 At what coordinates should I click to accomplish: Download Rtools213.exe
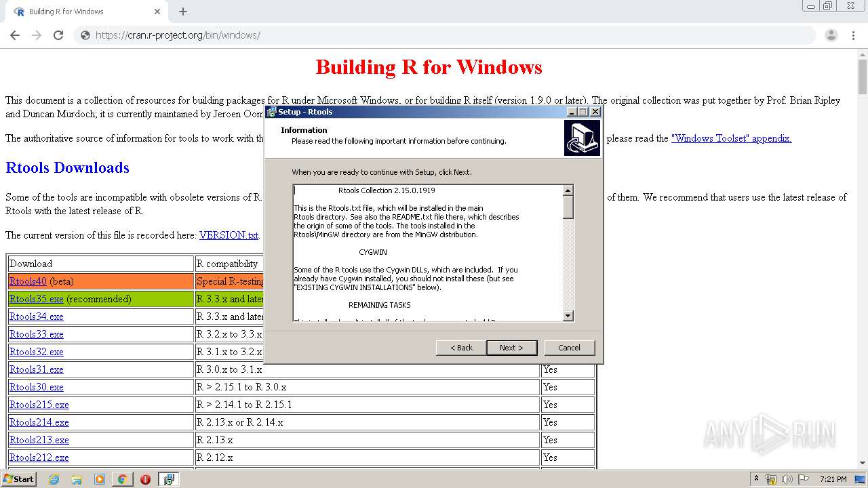[x=39, y=440]
